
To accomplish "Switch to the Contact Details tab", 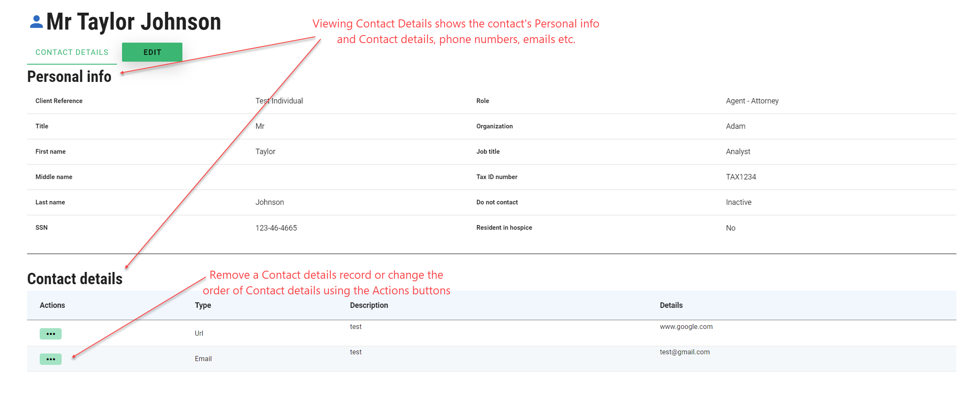I will [72, 52].
